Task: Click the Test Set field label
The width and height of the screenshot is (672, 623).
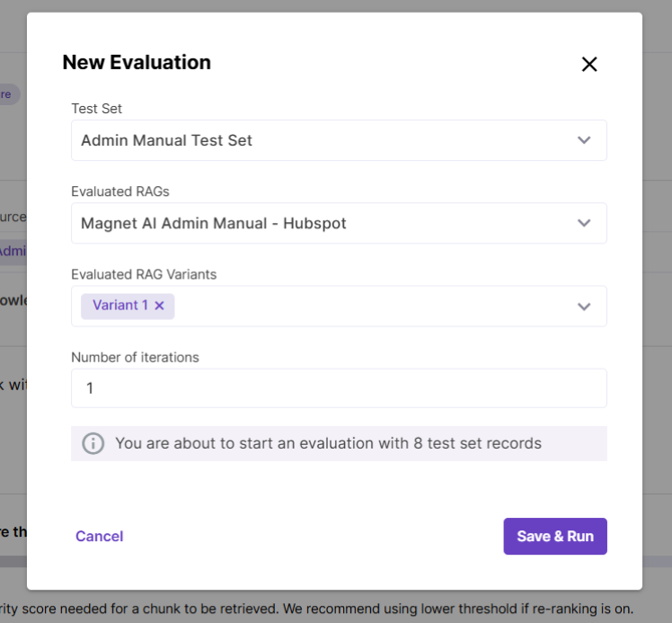Action: pos(97,109)
